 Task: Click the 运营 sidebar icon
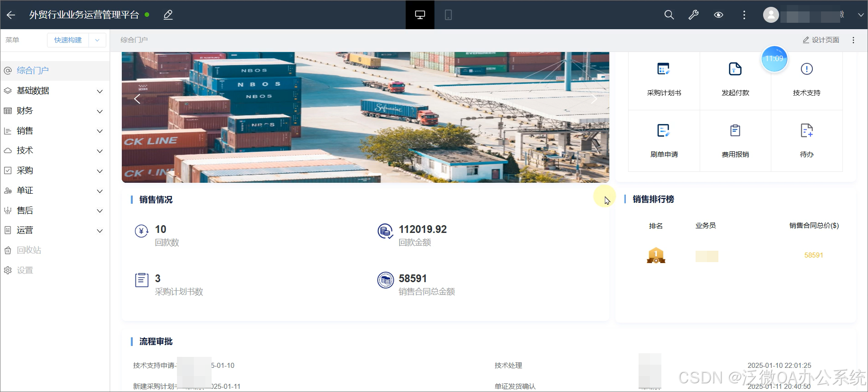(8, 230)
